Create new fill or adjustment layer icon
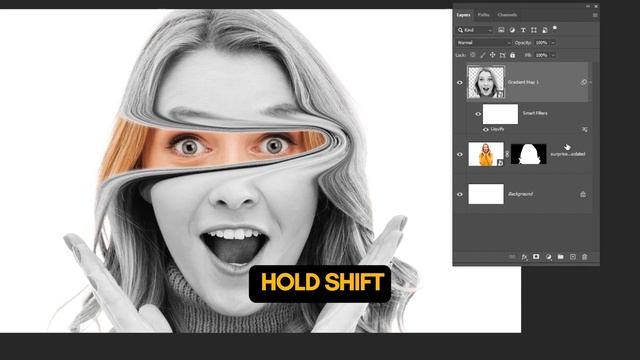 click(x=549, y=257)
